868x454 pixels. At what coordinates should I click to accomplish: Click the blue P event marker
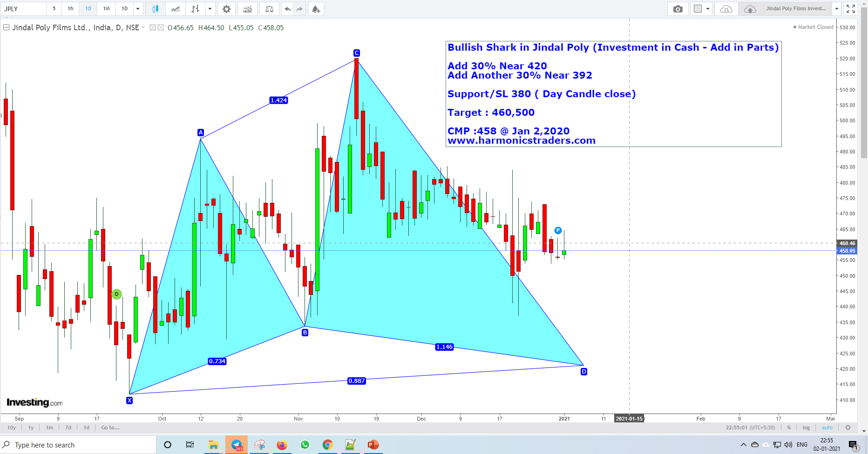tap(558, 230)
